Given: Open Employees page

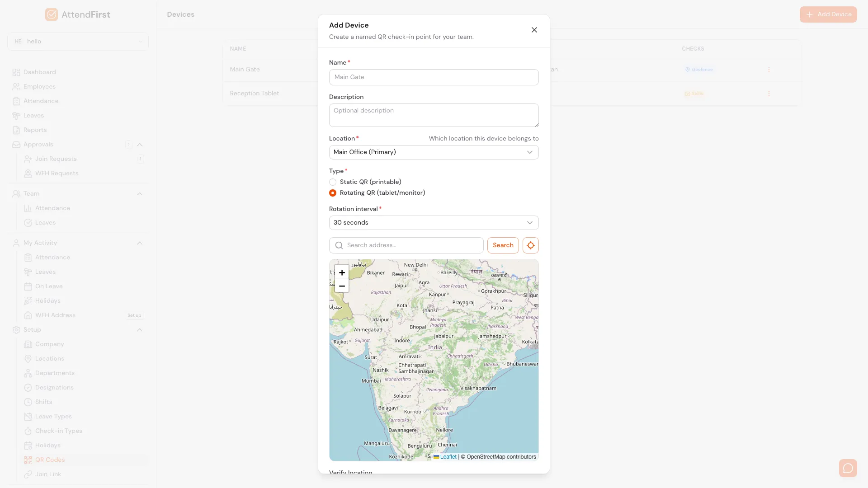Looking at the screenshot, I should pyautogui.click(x=39, y=87).
